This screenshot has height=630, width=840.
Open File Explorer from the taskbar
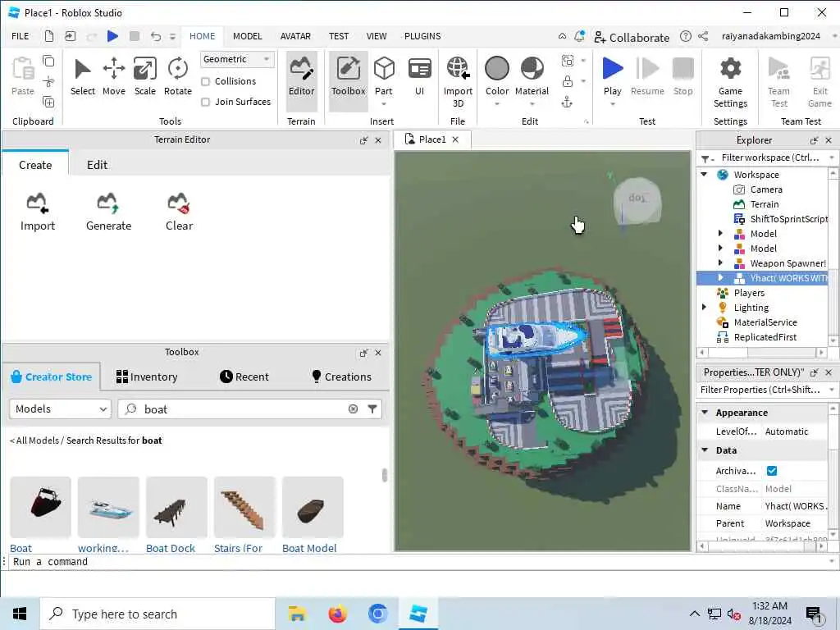pos(297,614)
